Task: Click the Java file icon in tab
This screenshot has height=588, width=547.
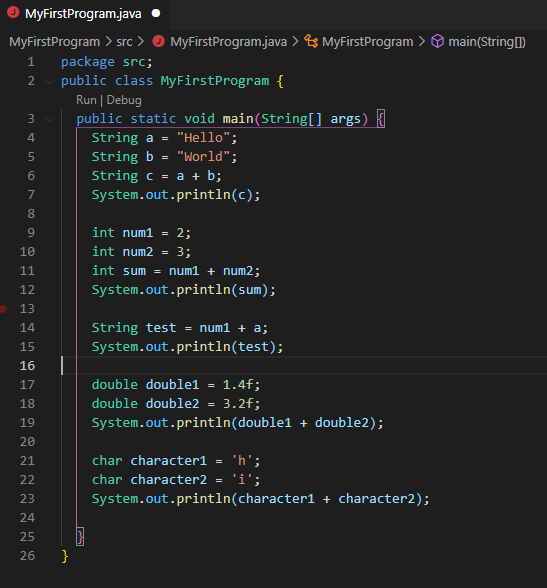Action: pyautogui.click(x=13, y=13)
